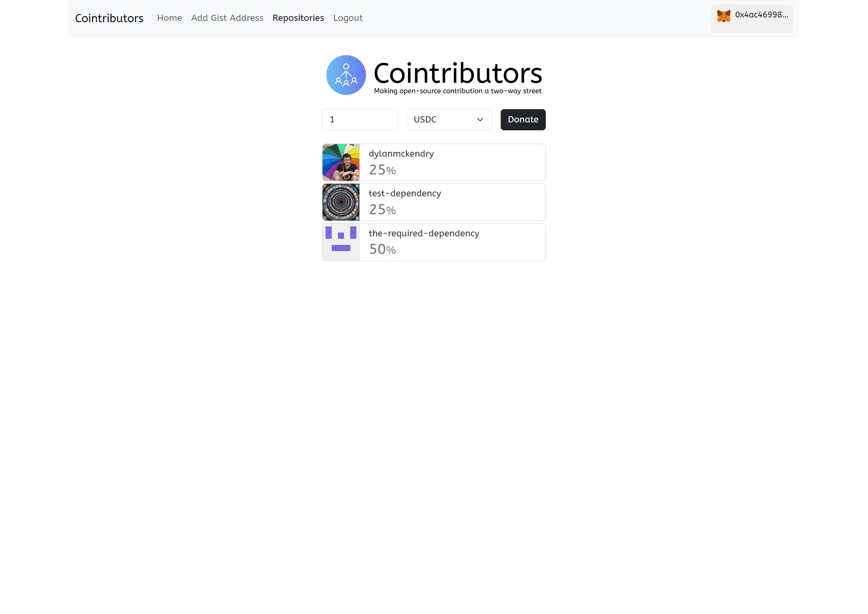Expand the currency selector chevron
868x614 pixels.
click(x=480, y=120)
